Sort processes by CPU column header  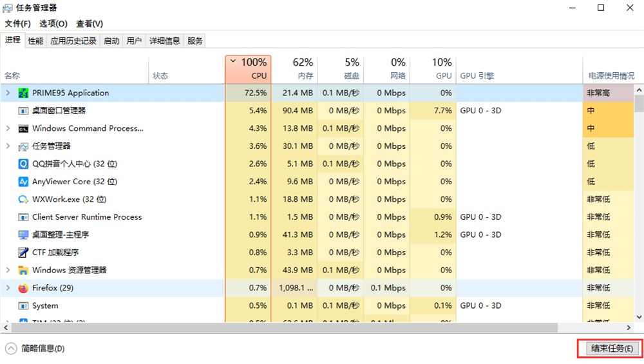(x=248, y=69)
